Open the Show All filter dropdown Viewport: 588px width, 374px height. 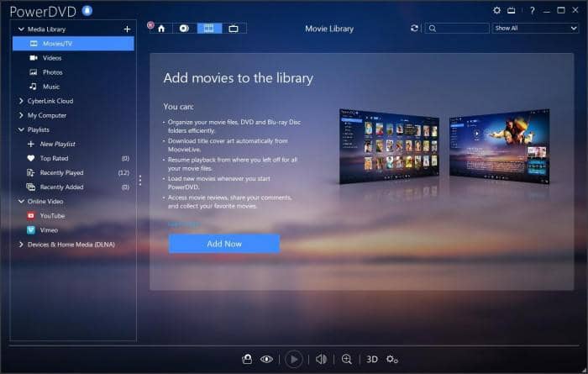click(535, 28)
